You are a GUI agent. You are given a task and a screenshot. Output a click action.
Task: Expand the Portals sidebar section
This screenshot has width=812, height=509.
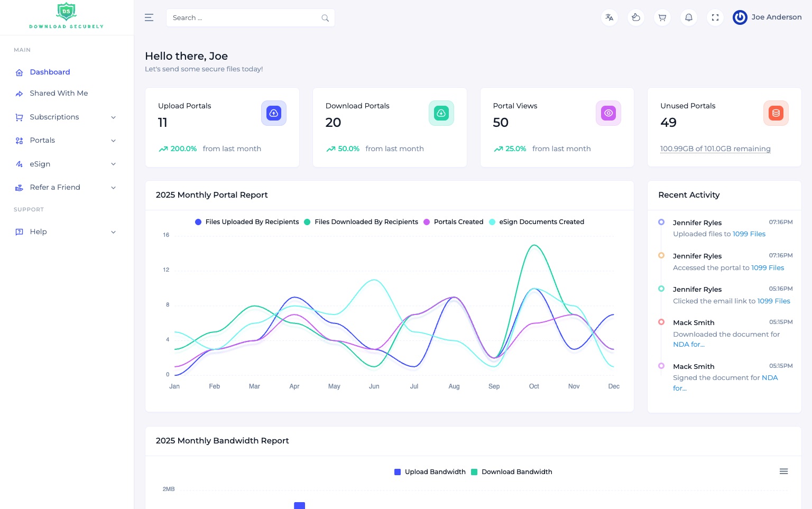click(x=42, y=140)
